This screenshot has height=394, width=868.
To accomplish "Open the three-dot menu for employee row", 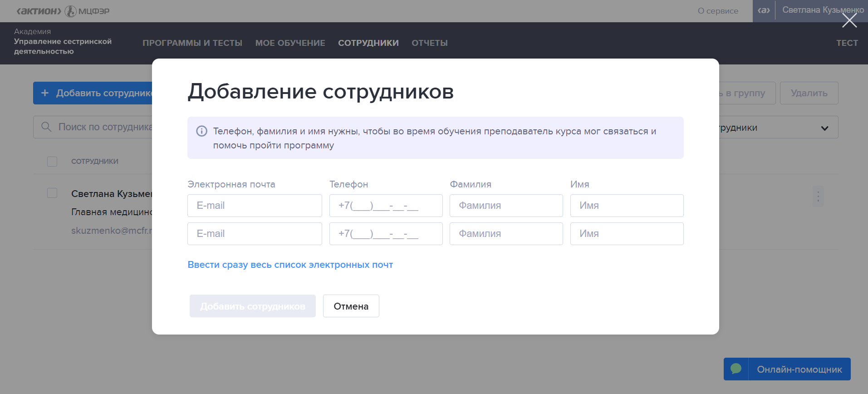I will (818, 197).
